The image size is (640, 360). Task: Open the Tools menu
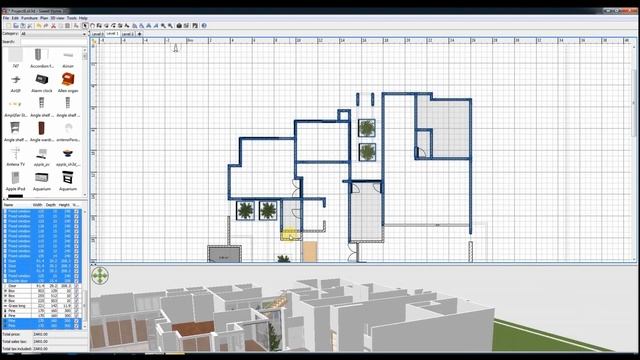[71, 18]
